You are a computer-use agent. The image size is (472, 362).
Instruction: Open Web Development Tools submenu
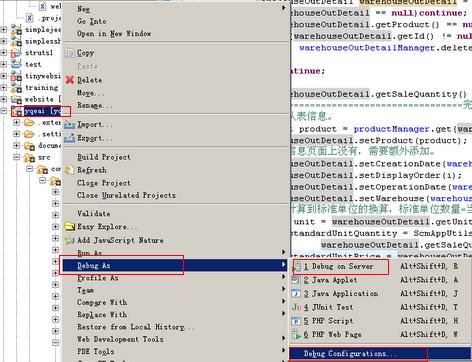click(x=176, y=339)
